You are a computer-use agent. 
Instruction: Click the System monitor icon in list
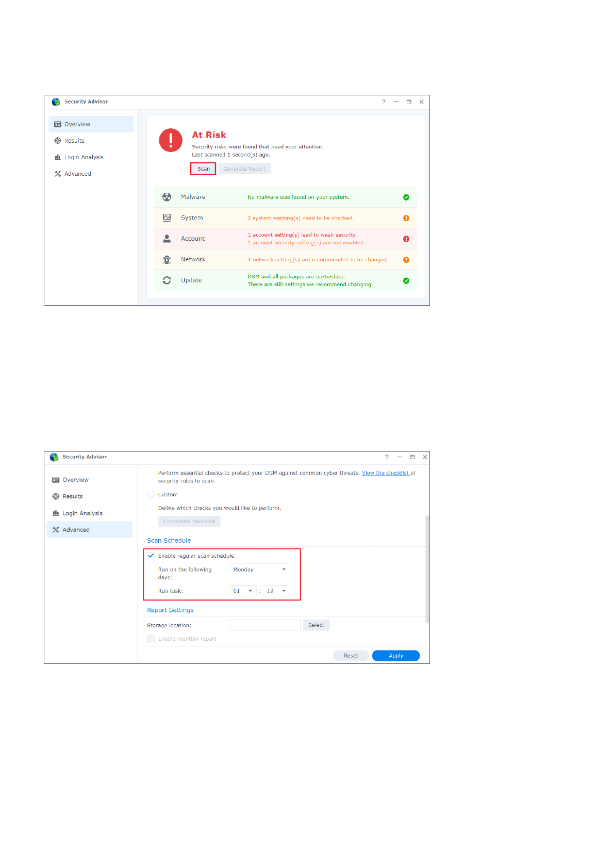coord(167,218)
